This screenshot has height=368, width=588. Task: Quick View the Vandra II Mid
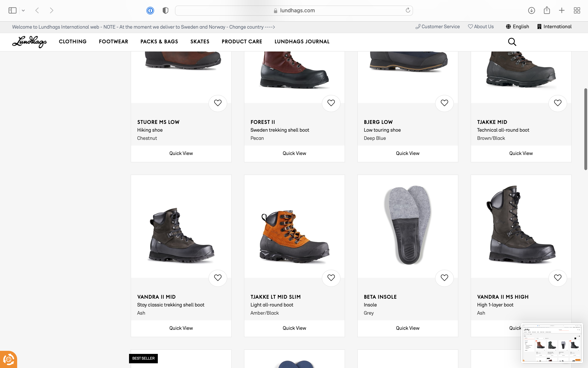coord(181,328)
